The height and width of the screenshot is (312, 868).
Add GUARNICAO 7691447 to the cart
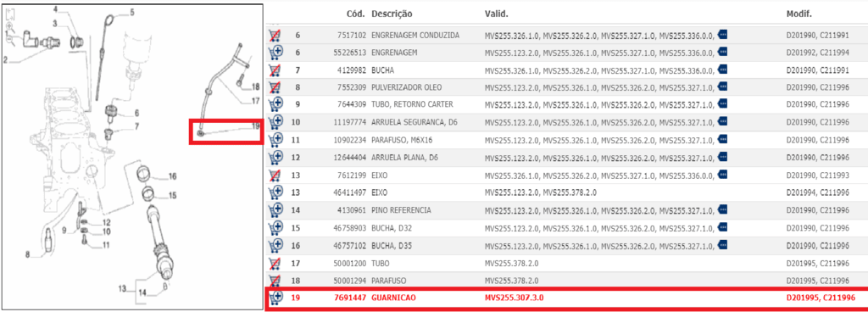point(275,298)
